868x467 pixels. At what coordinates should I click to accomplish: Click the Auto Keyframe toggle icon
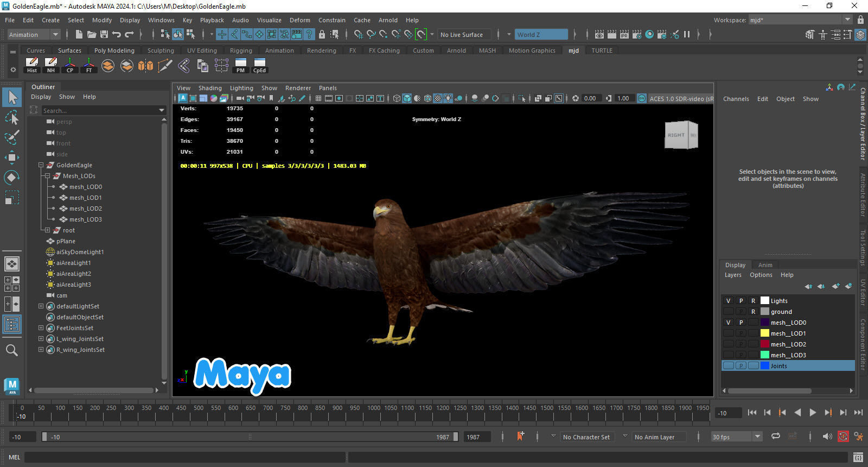843,437
